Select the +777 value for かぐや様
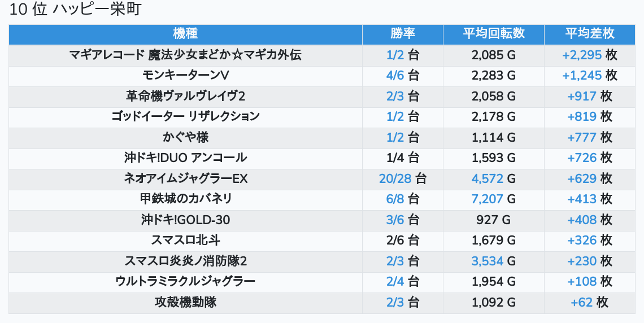 [581, 137]
